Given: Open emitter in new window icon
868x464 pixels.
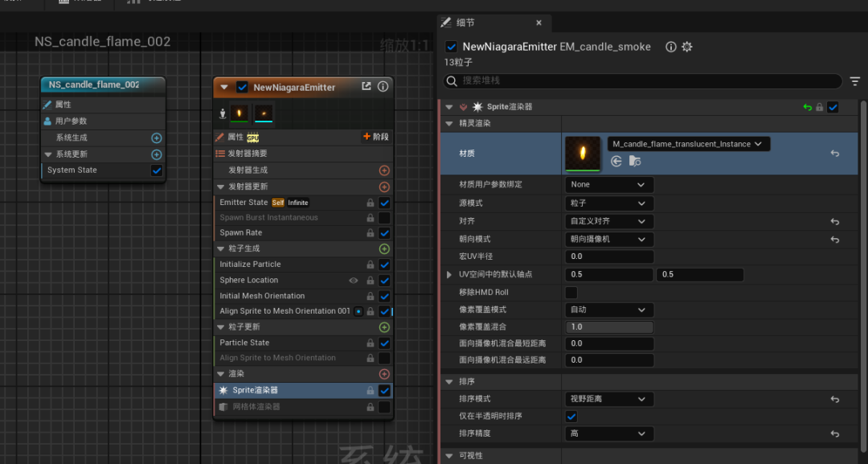Looking at the screenshot, I should [x=366, y=86].
